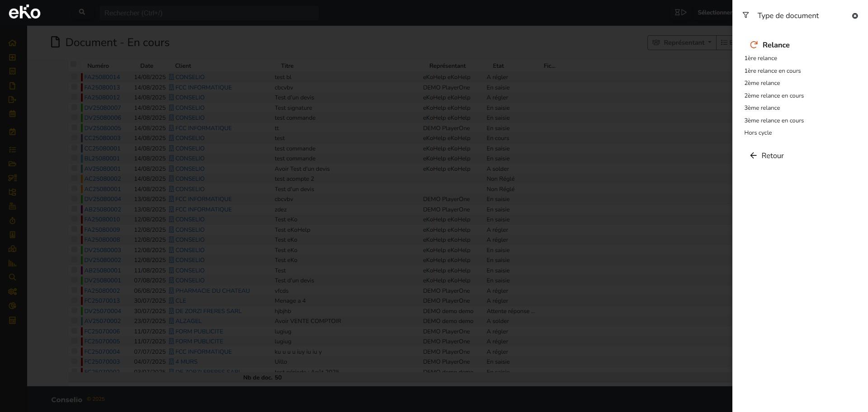Pick '2ème relance en cours' option
Viewport: 868px width, 412px height.
pyautogui.click(x=774, y=96)
